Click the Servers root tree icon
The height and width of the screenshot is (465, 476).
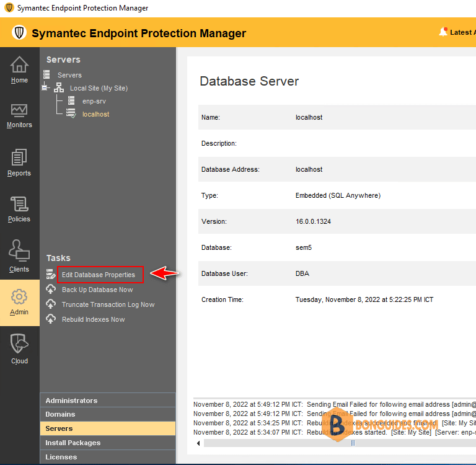(46, 74)
